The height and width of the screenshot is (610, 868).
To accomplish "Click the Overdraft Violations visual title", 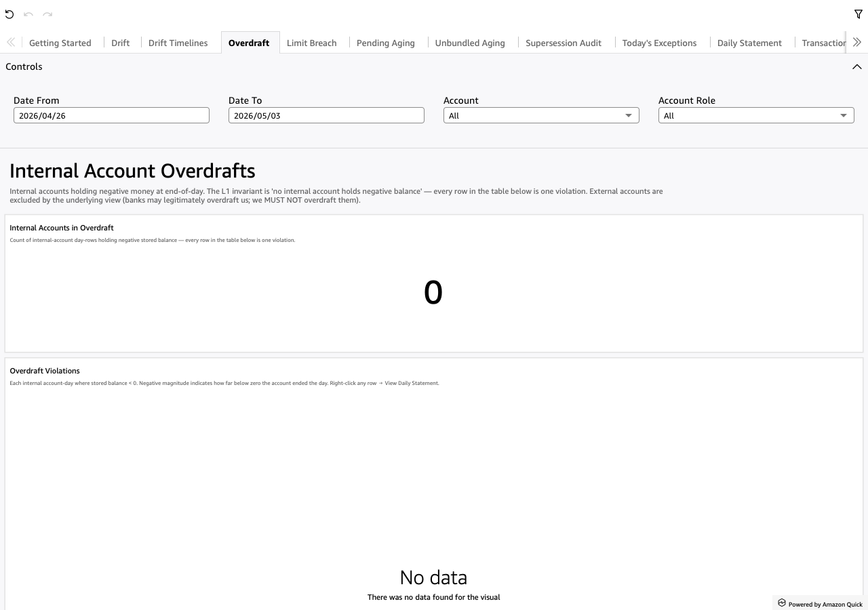I will click(45, 371).
